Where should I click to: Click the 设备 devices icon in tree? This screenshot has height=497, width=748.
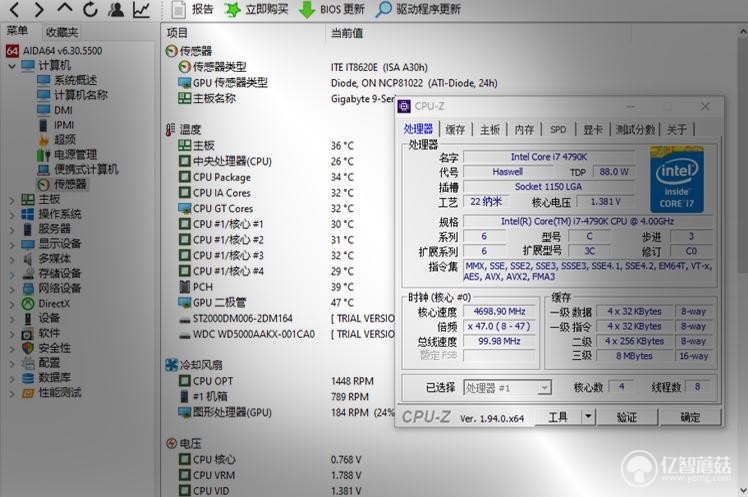pos(28,318)
